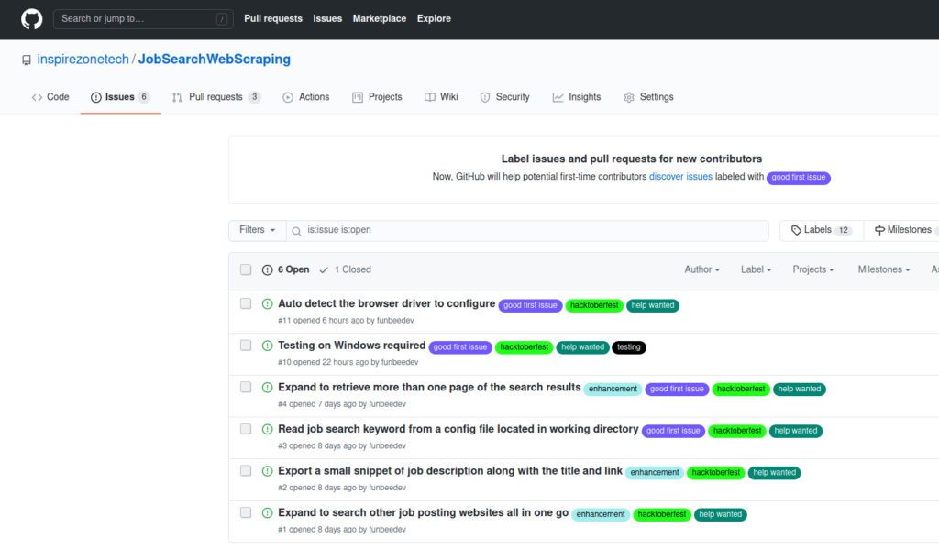939x560 pixels.
Task: Select checkbox for Read job search keyword issue
Action: coord(246,429)
